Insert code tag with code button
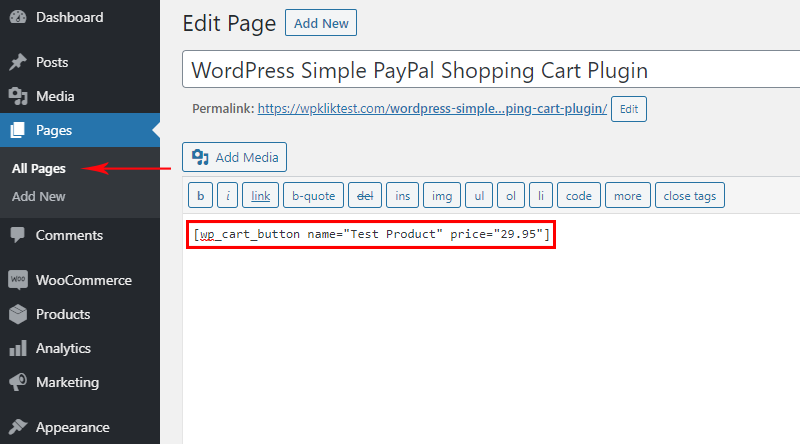 tap(579, 195)
